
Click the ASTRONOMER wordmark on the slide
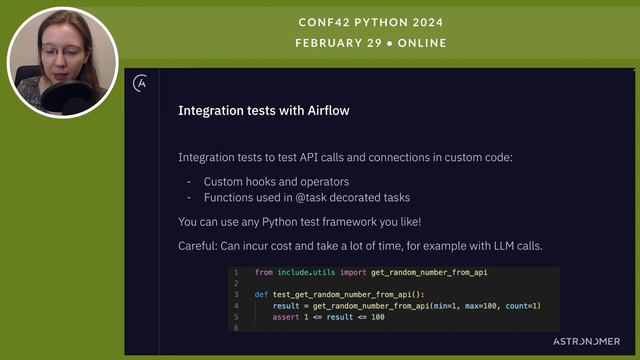click(587, 342)
